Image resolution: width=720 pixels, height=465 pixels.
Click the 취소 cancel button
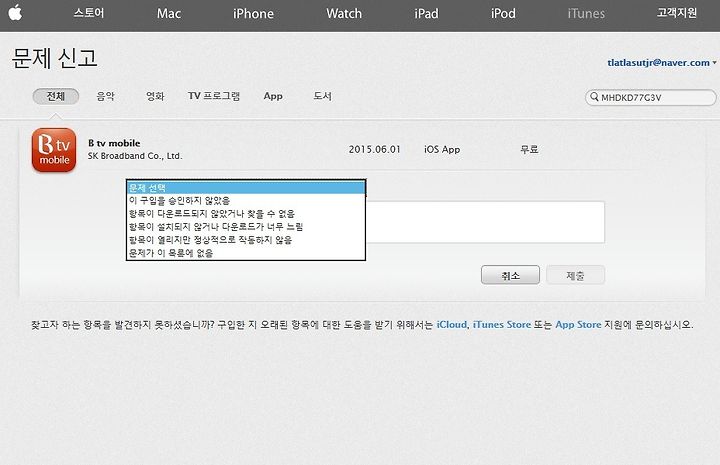(510, 275)
